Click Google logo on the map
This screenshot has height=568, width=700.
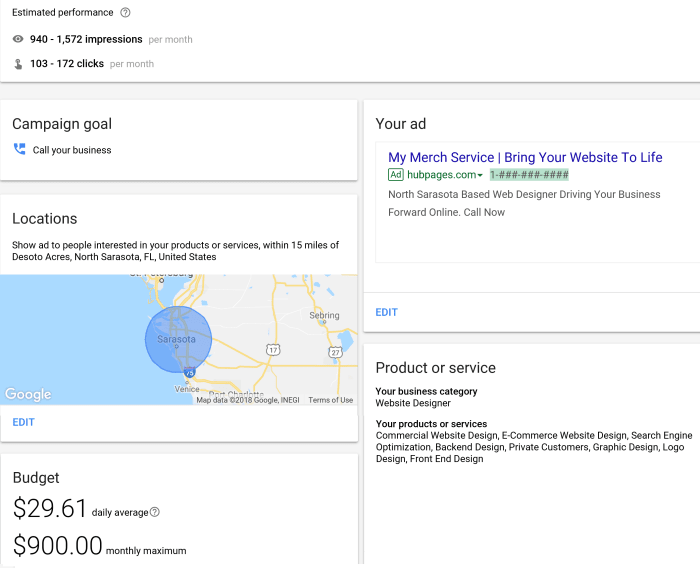[27, 395]
